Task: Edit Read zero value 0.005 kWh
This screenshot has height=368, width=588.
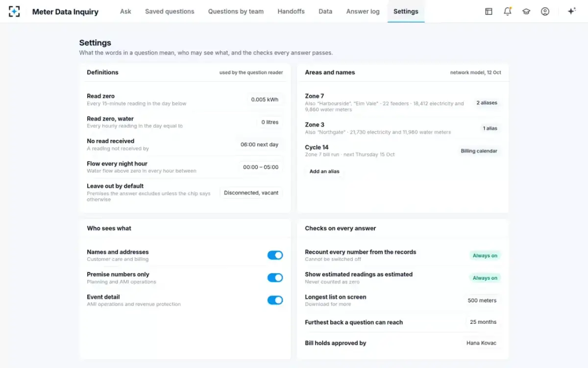Action: (265, 100)
